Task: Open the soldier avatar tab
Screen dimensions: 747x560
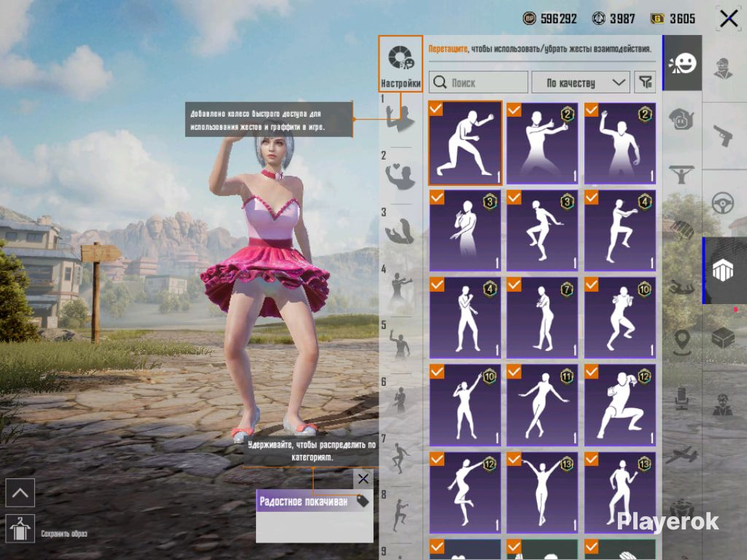Action: pyautogui.click(x=723, y=405)
